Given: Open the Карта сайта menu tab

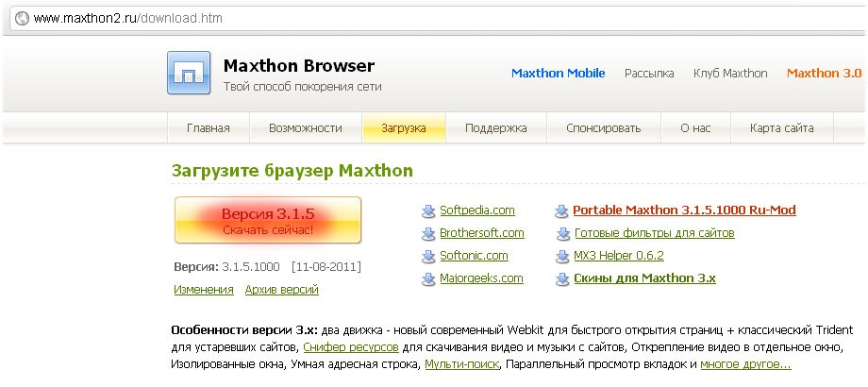Looking at the screenshot, I should pos(781,128).
